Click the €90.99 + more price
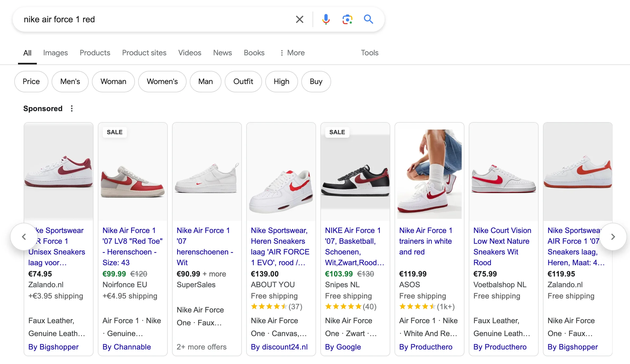Image resolution: width=630 pixels, height=364 pixels. (x=201, y=274)
